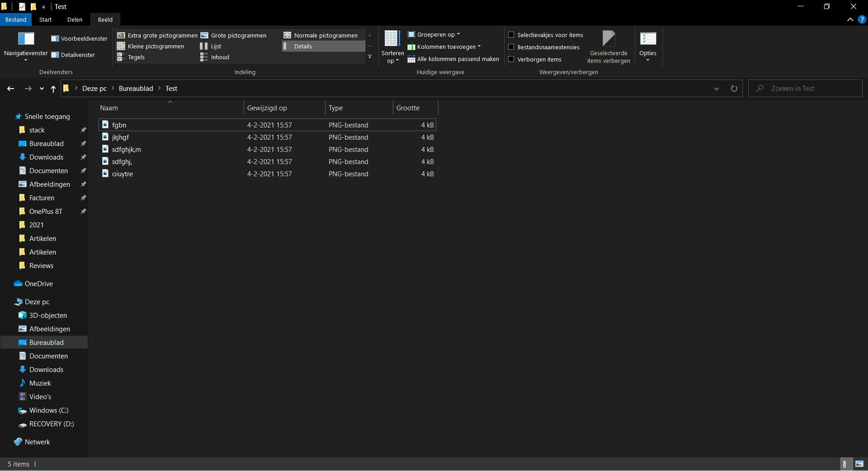
Task: Open the Kolommen toevoegen dropdown
Action: tap(444, 47)
